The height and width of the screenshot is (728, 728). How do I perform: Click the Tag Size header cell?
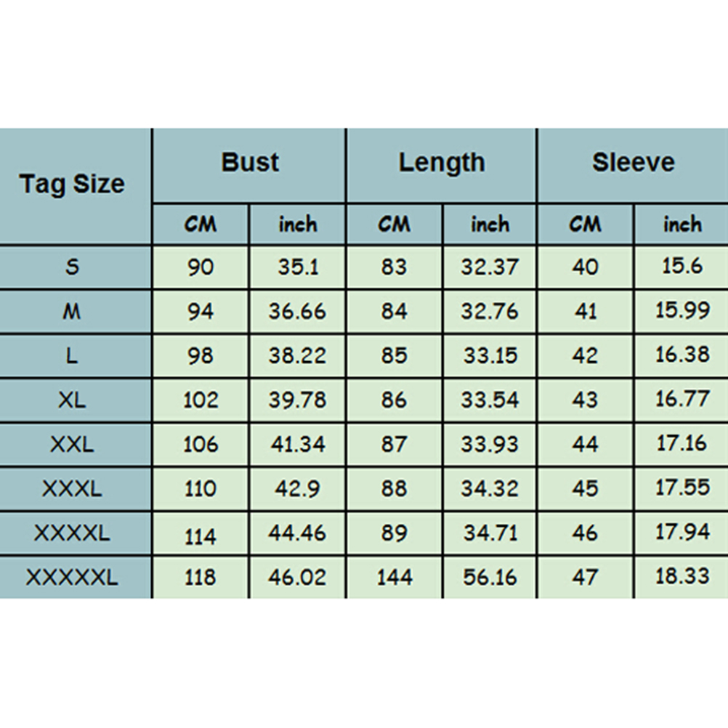pos(73,185)
